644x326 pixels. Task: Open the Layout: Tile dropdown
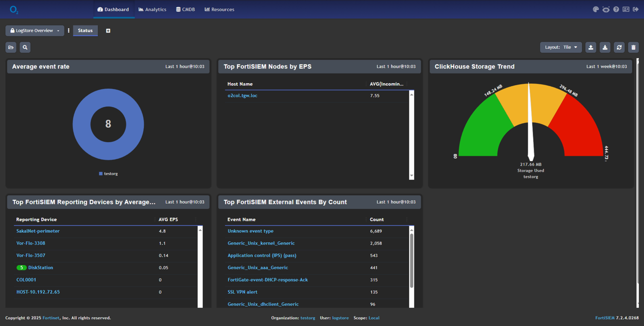click(561, 48)
